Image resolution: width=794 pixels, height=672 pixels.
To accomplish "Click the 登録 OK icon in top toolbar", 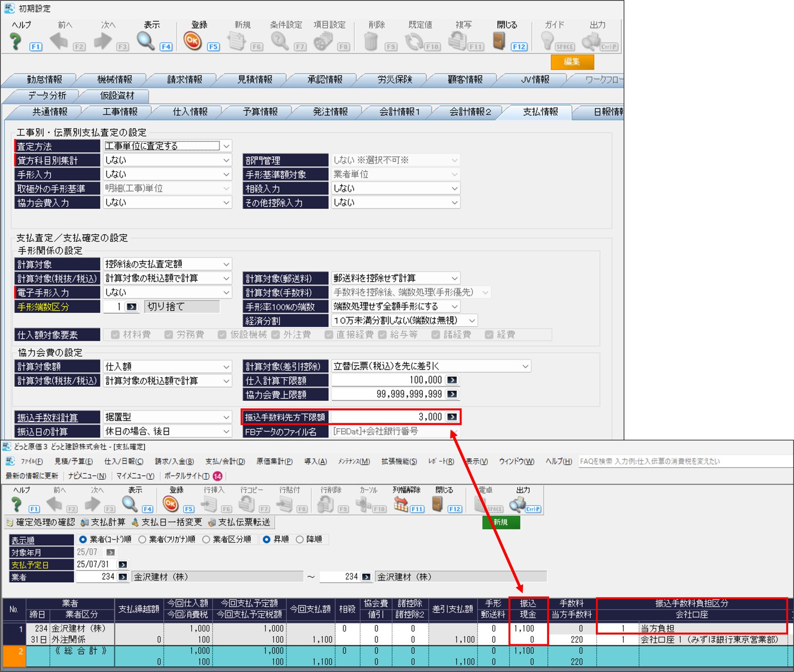I will pyautogui.click(x=192, y=41).
